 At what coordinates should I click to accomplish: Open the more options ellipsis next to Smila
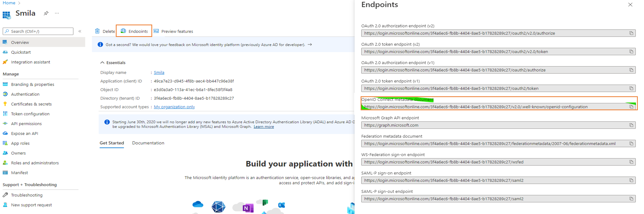coord(57,13)
